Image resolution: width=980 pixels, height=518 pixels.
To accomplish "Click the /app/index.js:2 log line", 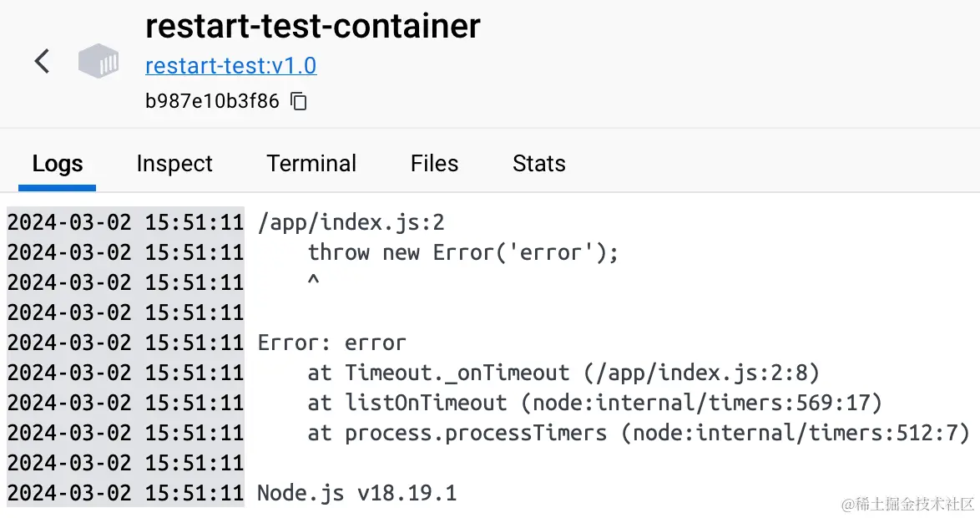I will [x=351, y=223].
